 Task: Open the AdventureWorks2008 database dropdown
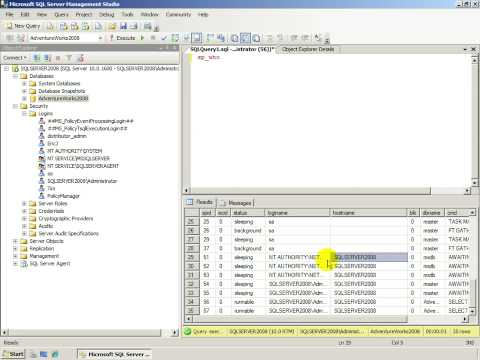pos(100,38)
